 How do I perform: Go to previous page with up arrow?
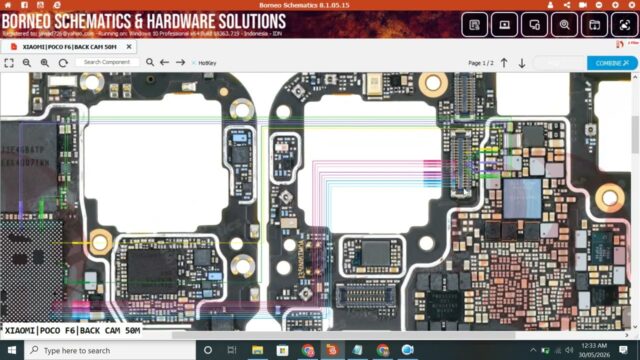pyautogui.click(x=504, y=63)
